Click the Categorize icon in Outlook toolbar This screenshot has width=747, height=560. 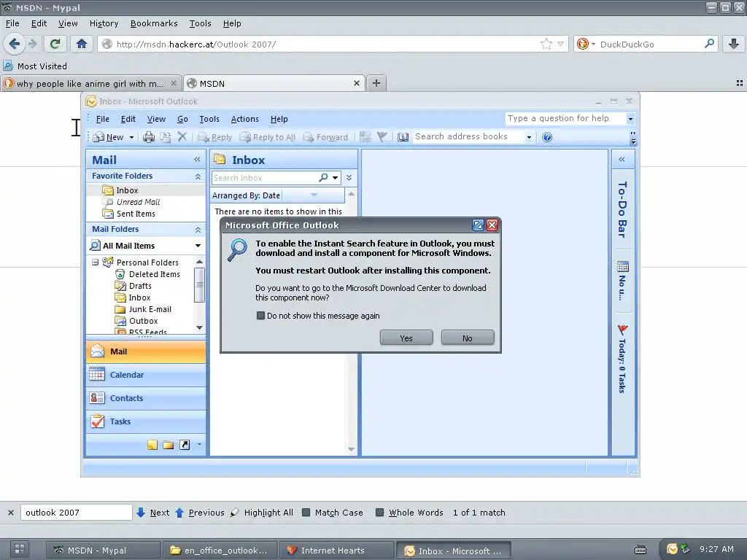[x=365, y=137]
